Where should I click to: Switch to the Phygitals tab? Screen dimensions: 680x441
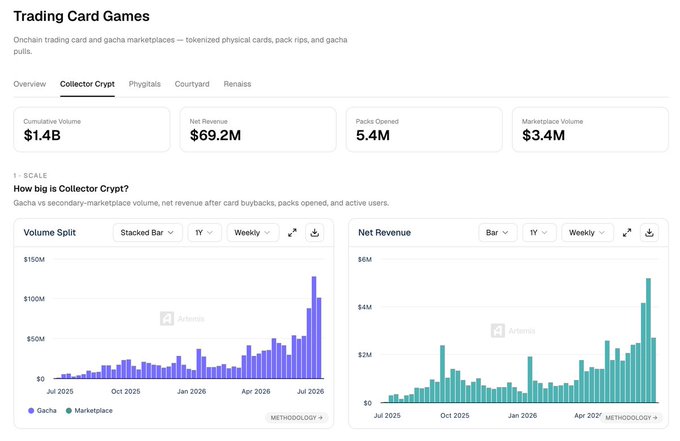coord(144,84)
